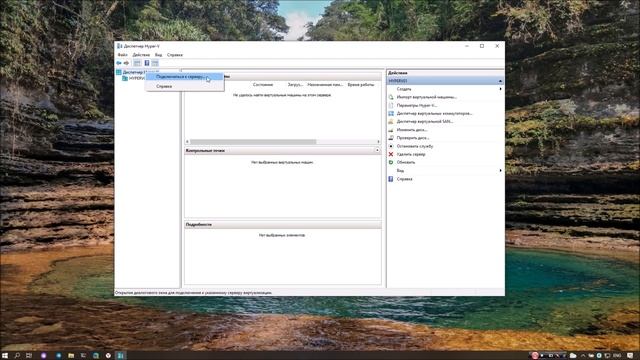The width and height of the screenshot is (640, 360).
Task: Collapse the Контрольные точки section
Action: tap(377, 151)
